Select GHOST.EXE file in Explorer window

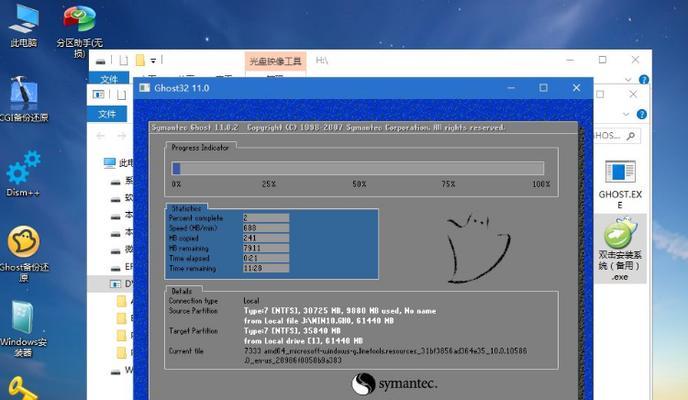620,184
